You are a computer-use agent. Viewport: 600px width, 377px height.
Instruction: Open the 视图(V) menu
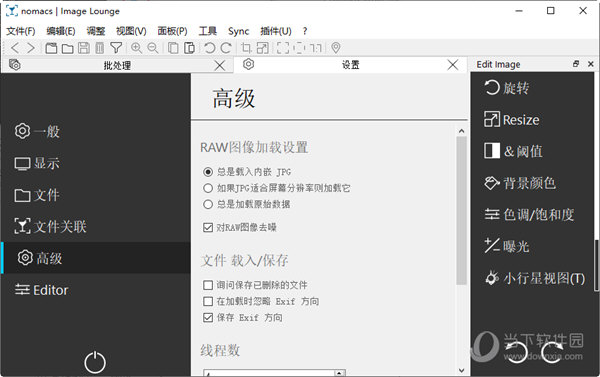(x=131, y=31)
